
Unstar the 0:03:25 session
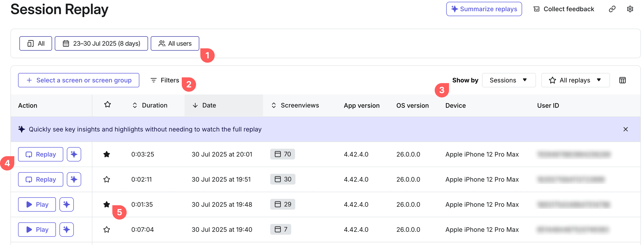tap(107, 154)
